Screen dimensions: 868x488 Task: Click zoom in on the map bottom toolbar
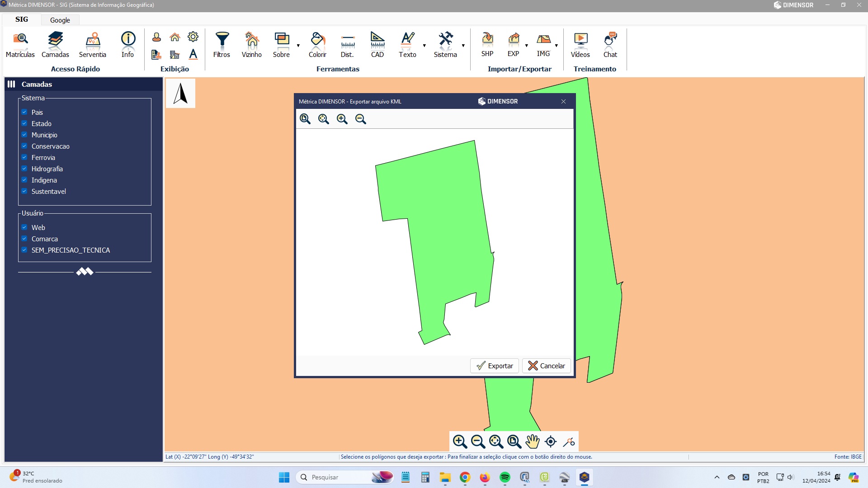[x=460, y=441]
